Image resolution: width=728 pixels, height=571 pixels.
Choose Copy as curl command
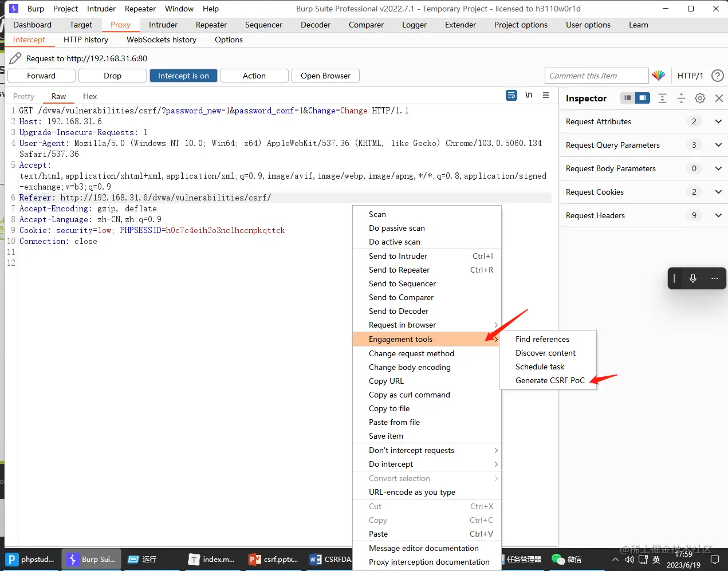tap(427, 395)
